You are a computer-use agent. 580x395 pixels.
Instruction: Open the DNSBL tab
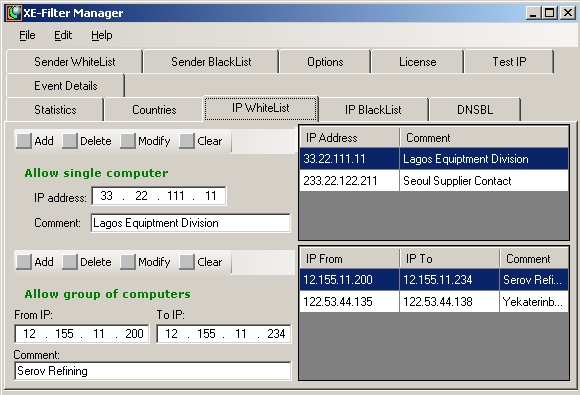click(x=475, y=109)
